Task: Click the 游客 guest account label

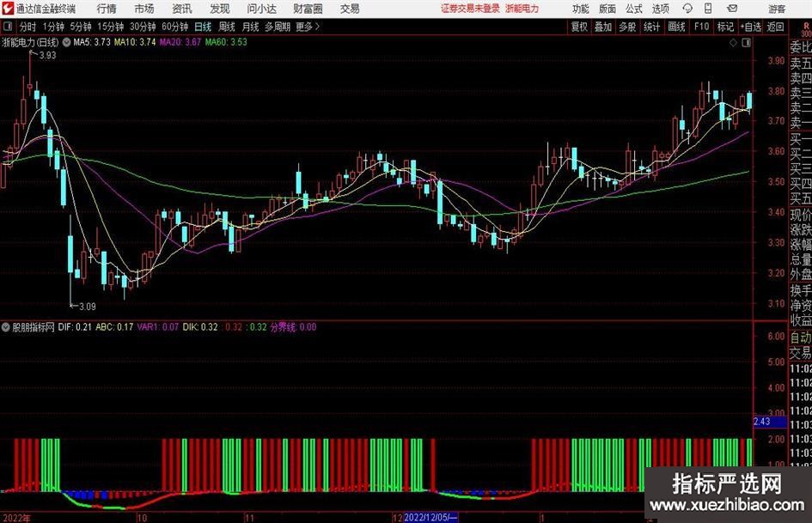Action: (777, 9)
